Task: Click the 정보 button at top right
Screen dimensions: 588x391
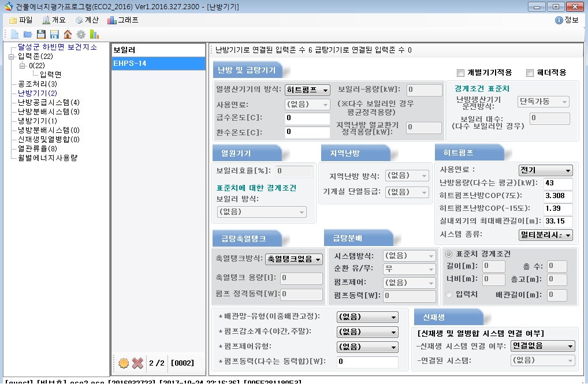Action: [x=567, y=20]
